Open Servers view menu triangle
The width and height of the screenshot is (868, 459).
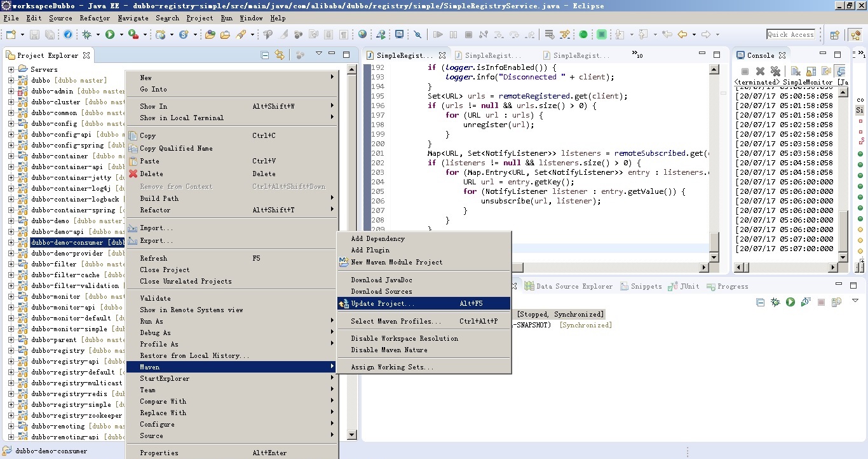click(x=855, y=301)
